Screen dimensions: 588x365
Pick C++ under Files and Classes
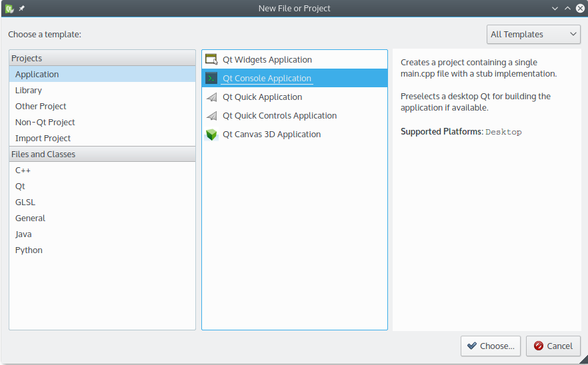tap(23, 170)
